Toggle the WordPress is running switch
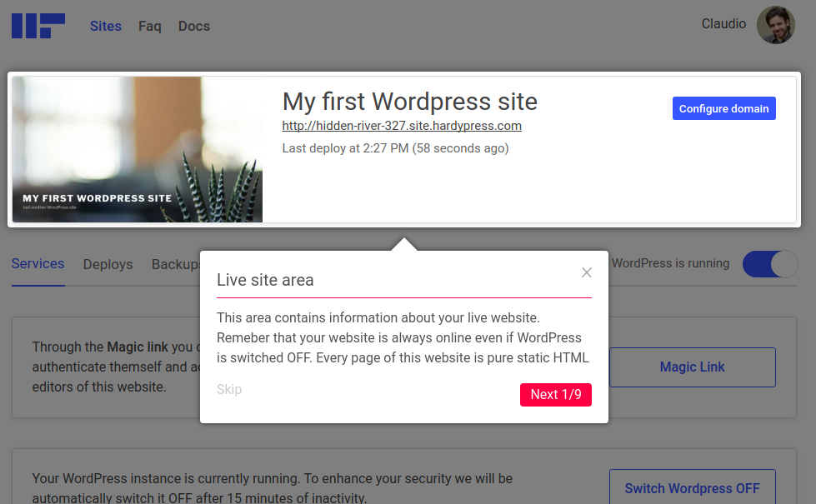Viewport: 816px width, 504px height. [769, 264]
